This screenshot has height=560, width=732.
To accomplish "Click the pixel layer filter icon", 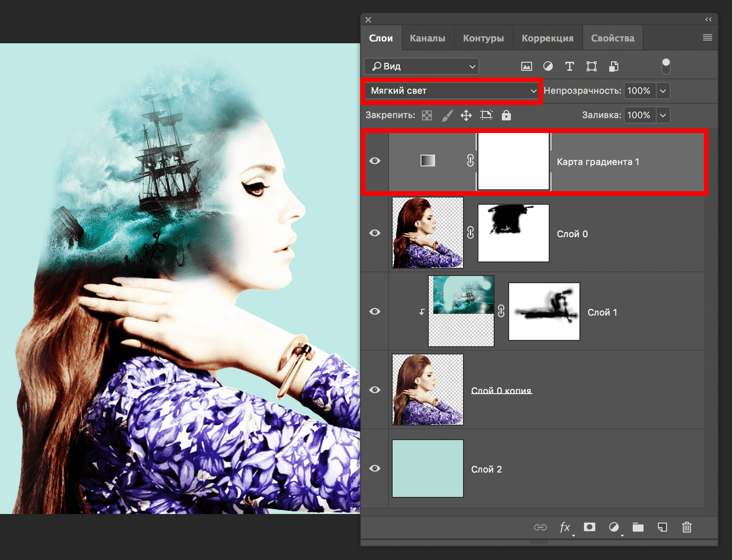I will tap(527, 67).
